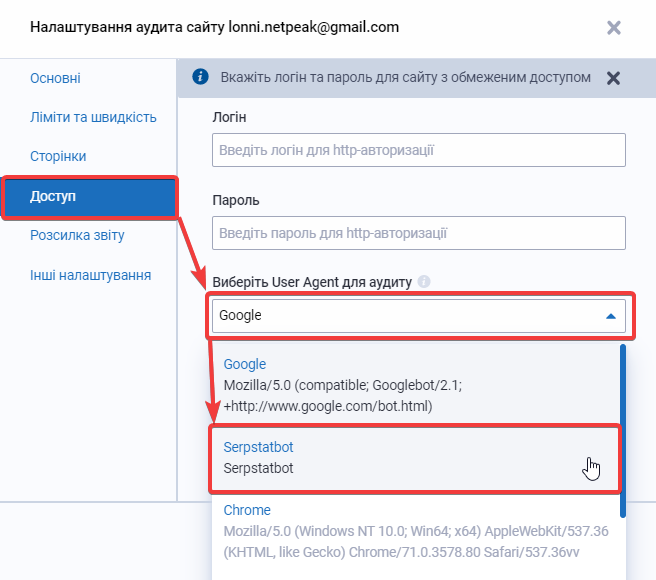This screenshot has width=656, height=580.
Task: Open the Інші налаштування tab
Action: tap(90, 275)
